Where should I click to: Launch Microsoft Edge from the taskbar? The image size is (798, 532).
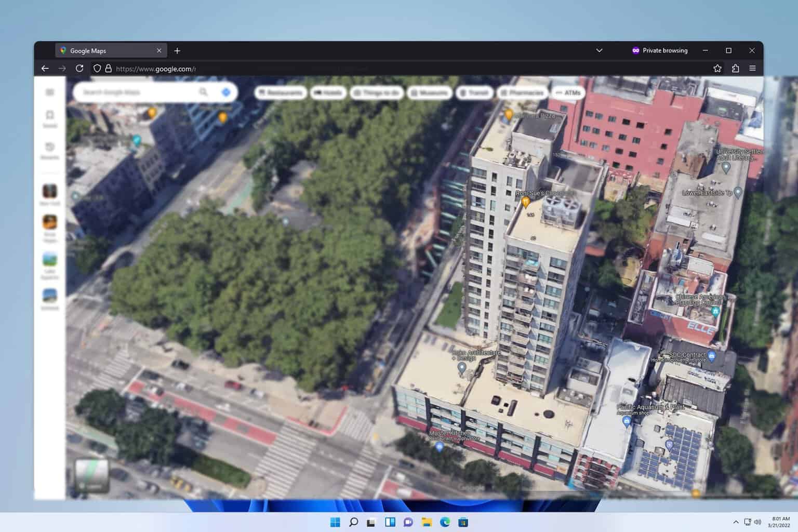445,522
